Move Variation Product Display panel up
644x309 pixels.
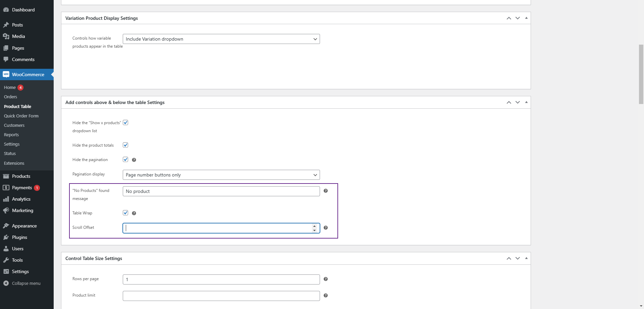point(509,18)
